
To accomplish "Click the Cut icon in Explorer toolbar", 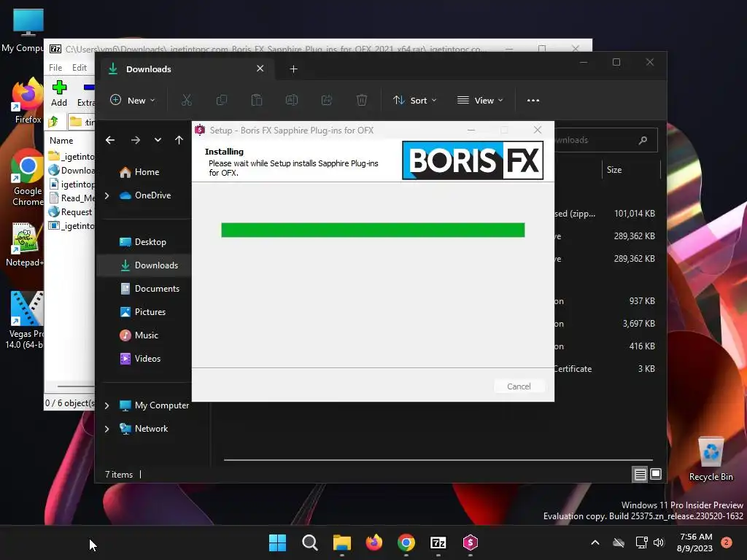I will 186,100.
